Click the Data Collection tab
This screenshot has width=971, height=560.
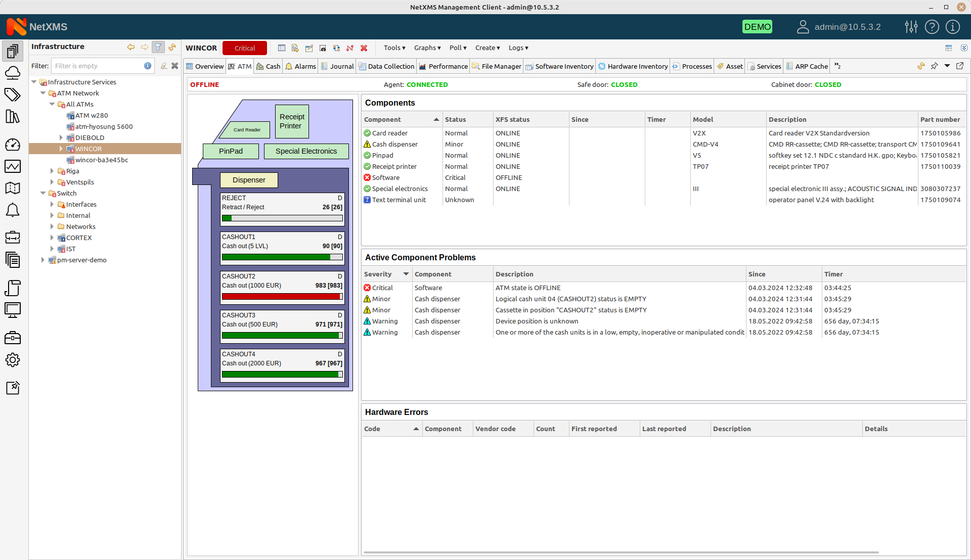[x=386, y=66]
